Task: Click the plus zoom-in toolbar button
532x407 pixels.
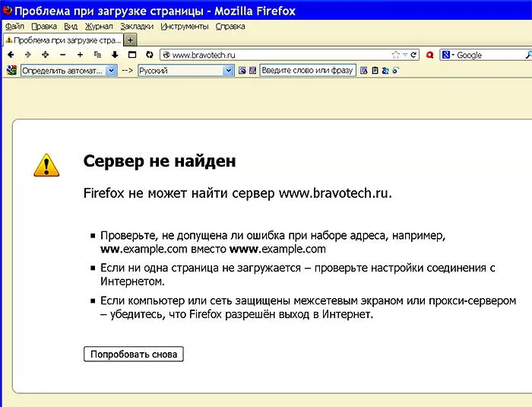Action: coord(80,54)
